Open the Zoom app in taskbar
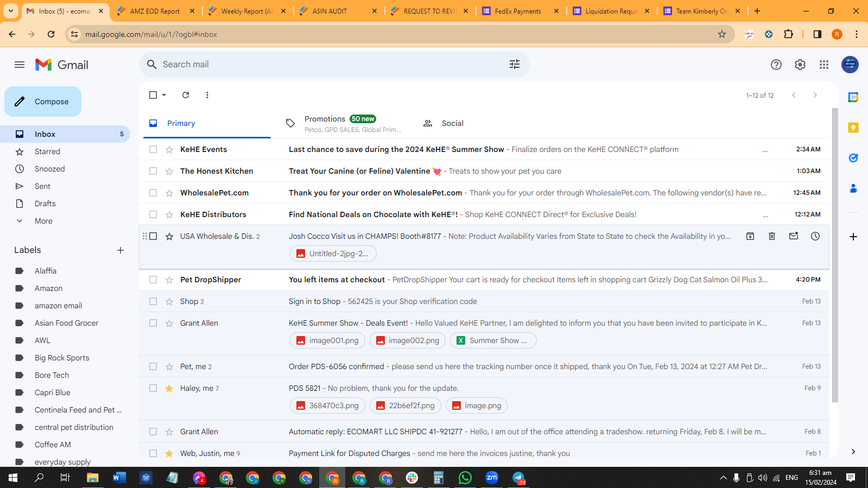Viewport: 868px width, 488px height. click(x=492, y=478)
